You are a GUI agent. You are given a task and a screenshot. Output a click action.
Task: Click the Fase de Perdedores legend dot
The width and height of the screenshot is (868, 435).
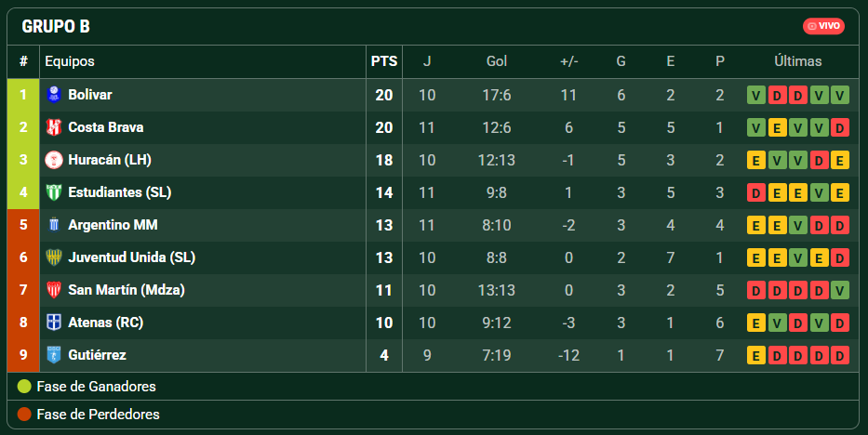(x=24, y=414)
